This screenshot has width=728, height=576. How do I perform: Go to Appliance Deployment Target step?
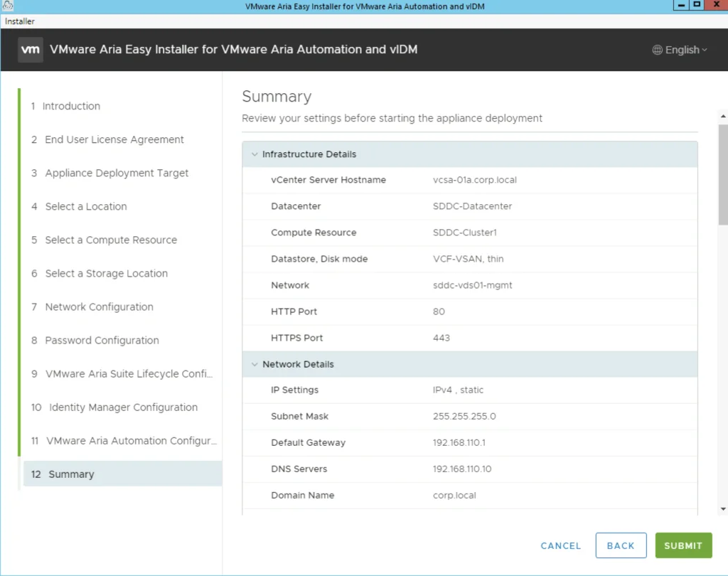coord(109,173)
